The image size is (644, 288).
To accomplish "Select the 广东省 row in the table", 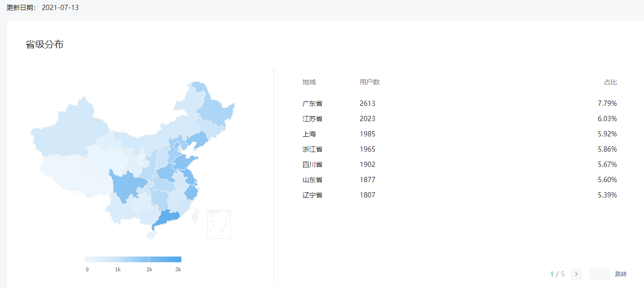I will [312, 103].
